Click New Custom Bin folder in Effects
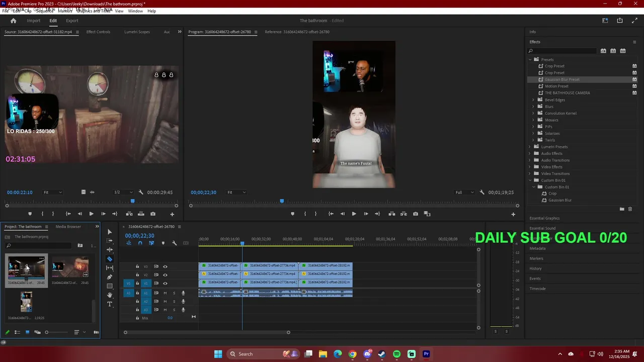The height and width of the screenshot is (362, 644). click(x=622, y=209)
